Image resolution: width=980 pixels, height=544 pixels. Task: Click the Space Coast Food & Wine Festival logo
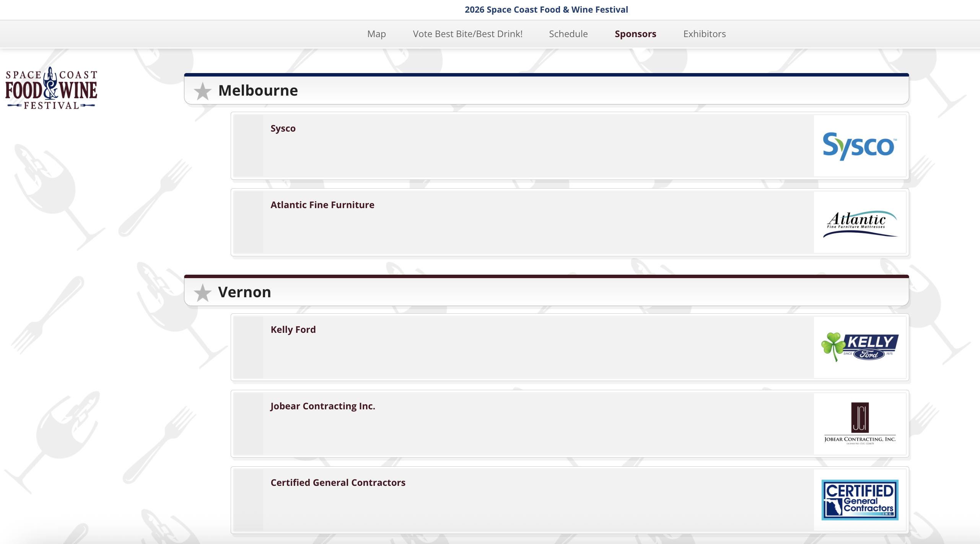[51, 88]
